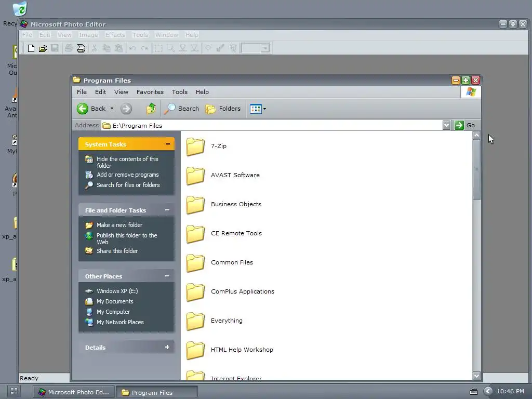Click New document icon in Photo Editor toolbar
The width and height of the screenshot is (532, 399).
coord(31,48)
